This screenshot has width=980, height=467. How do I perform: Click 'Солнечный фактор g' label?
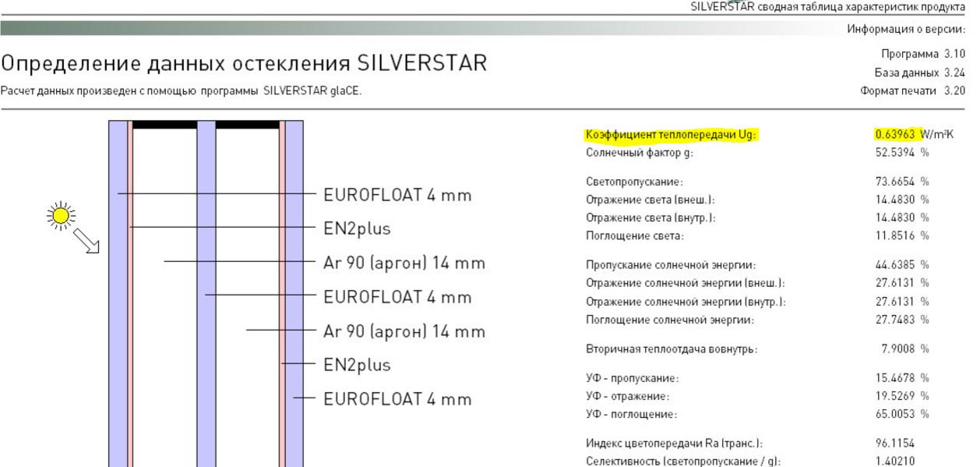(639, 153)
